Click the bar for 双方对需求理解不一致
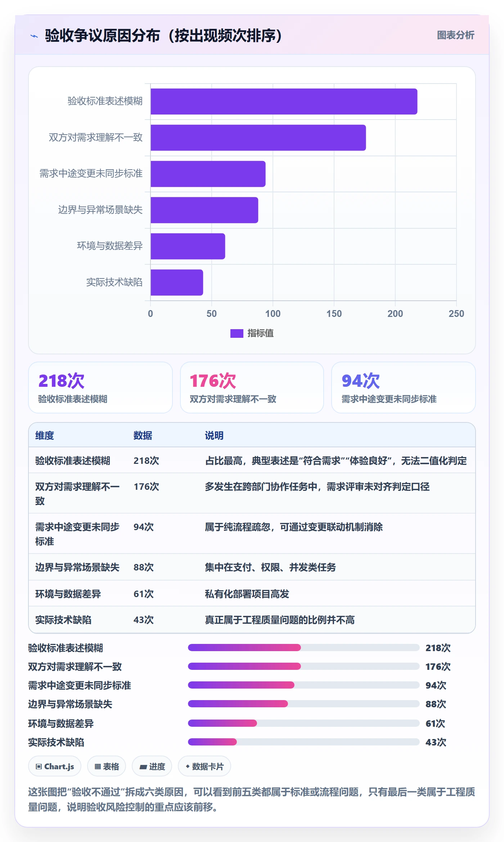Screen dimensions: 504x842 258,138
